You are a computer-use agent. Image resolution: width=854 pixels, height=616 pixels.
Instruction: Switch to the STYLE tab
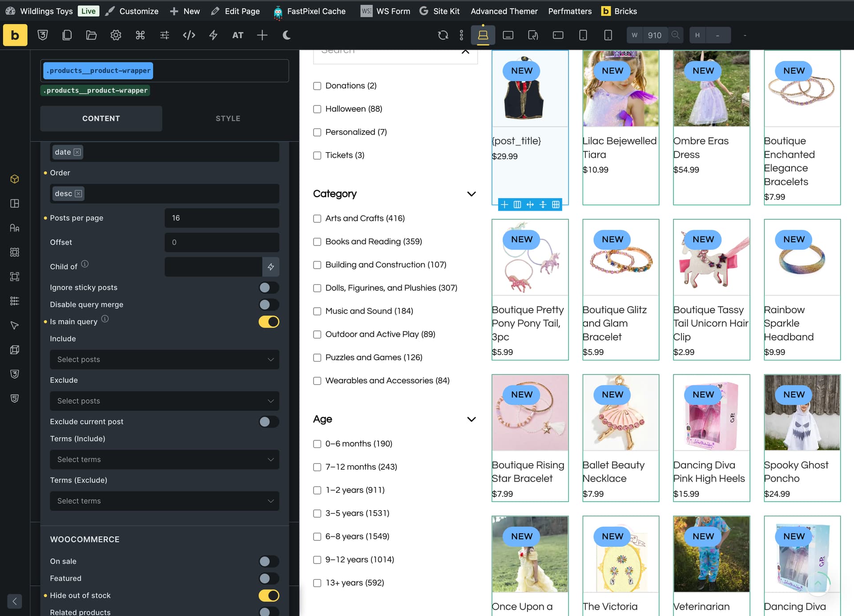point(228,118)
